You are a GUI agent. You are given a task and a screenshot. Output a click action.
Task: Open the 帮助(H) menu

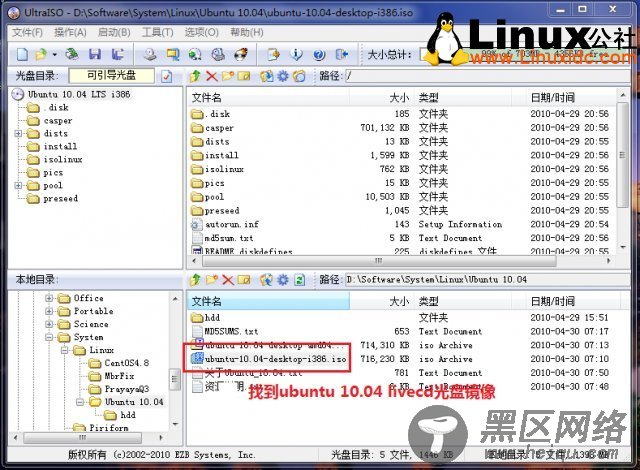(x=247, y=32)
